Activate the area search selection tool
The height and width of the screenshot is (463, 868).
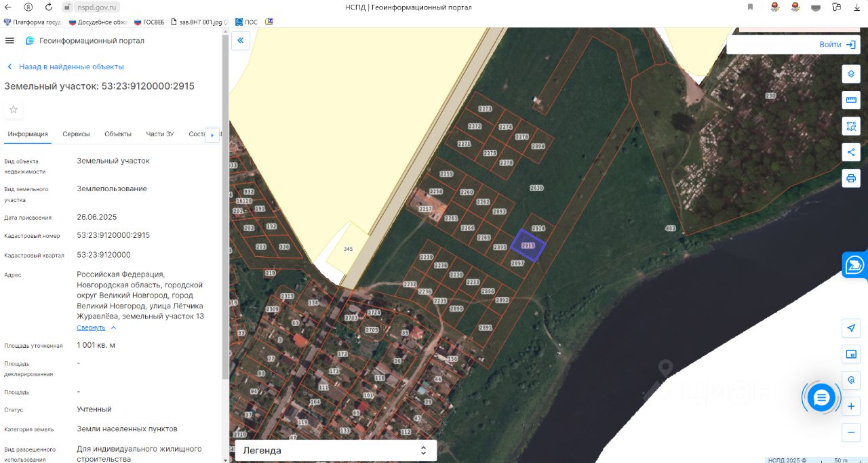click(x=851, y=126)
